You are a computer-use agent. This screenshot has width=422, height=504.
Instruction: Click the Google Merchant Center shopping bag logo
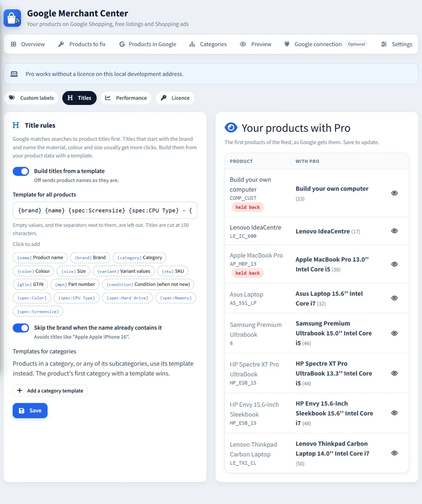(12, 18)
